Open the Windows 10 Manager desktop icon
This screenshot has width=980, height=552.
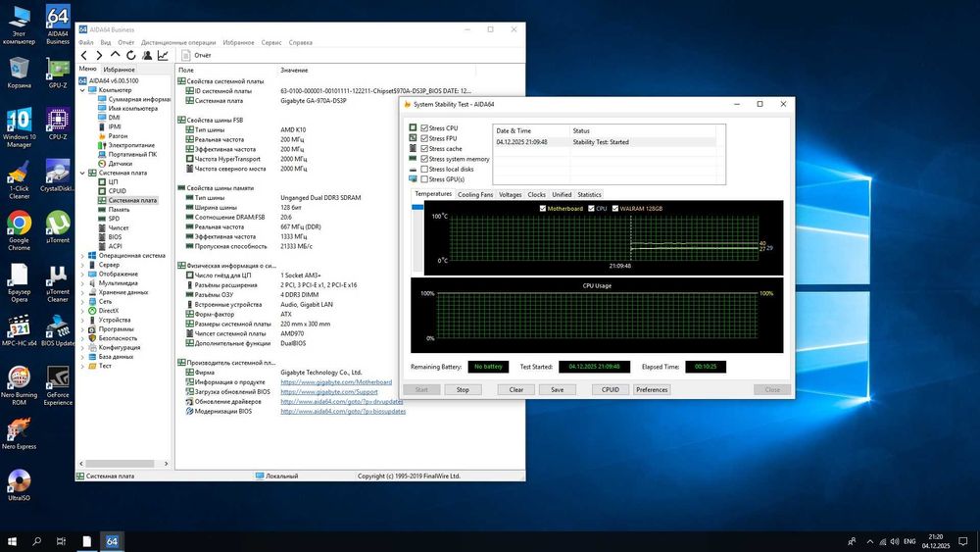(19, 126)
